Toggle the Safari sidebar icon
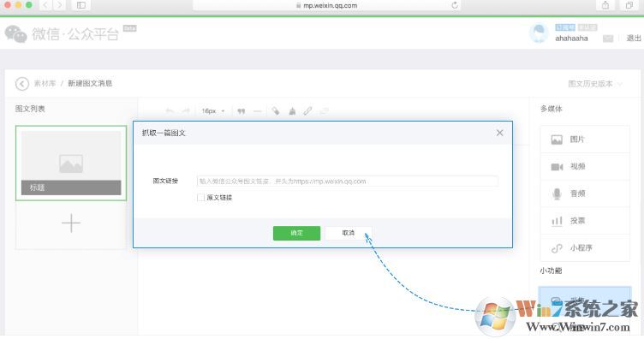This screenshot has height=339, width=644. pos(80,5)
